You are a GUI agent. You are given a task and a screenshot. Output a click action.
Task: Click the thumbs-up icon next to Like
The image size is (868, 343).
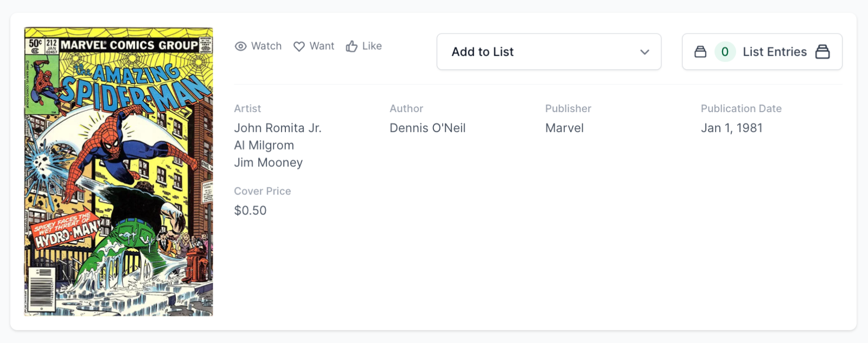coord(352,47)
